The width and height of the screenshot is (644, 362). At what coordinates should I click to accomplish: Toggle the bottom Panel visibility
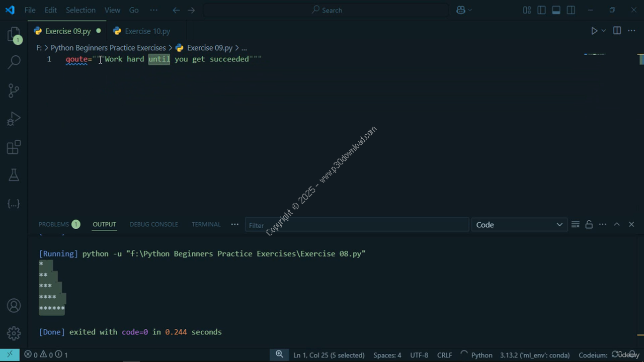tap(556, 10)
